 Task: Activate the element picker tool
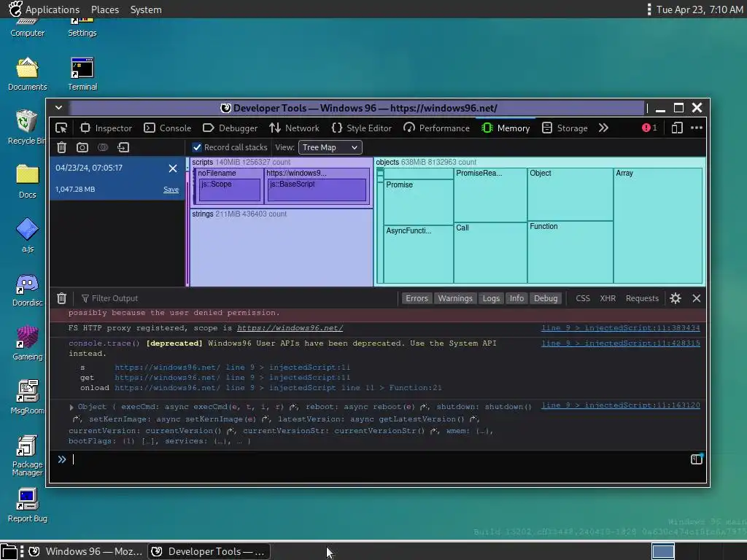pyautogui.click(x=61, y=128)
